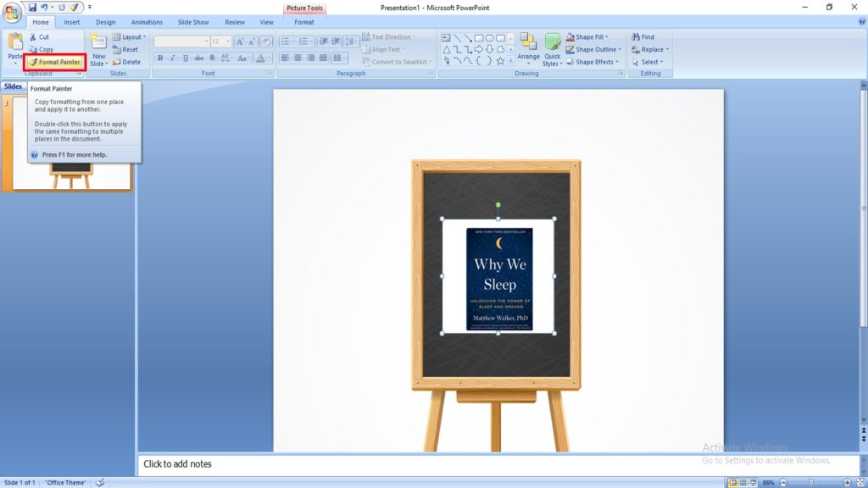
Task: Click the Paste clipboard icon
Action: pos(15,42)
